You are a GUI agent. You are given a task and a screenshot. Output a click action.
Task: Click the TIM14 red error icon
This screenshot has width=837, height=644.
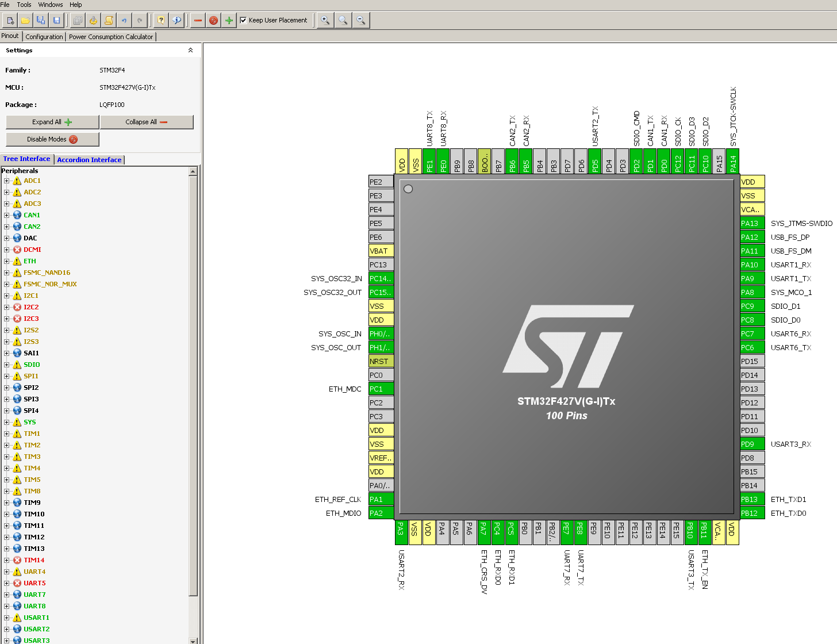pyautogui.click(x=17, y=560)
